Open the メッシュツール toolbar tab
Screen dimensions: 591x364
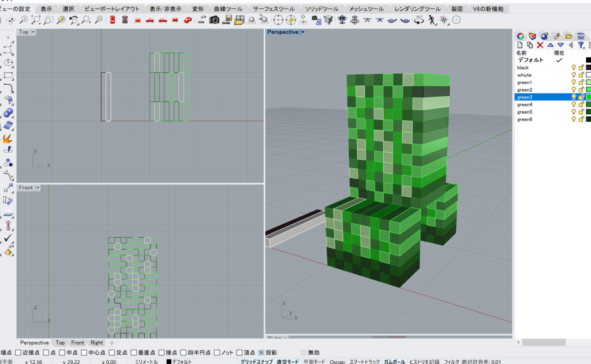[x=366, y=9]
